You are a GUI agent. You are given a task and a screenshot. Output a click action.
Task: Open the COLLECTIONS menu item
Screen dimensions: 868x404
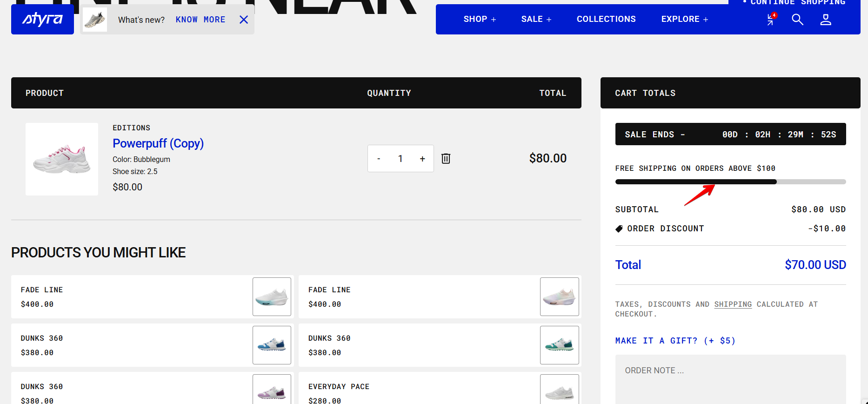(606, 19)
